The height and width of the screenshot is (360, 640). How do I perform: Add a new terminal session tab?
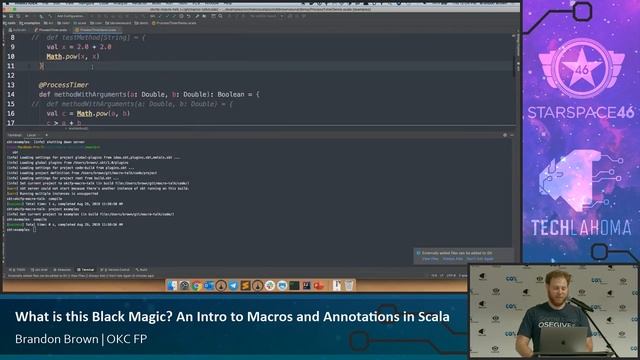pos(46,135)
